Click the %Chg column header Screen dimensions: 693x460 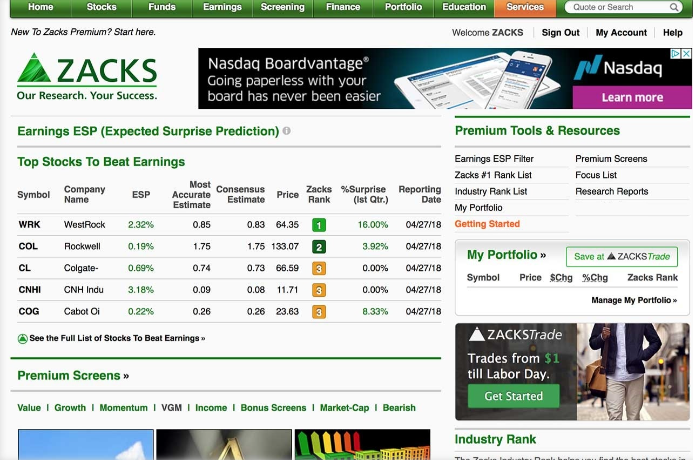coord(595,278)
